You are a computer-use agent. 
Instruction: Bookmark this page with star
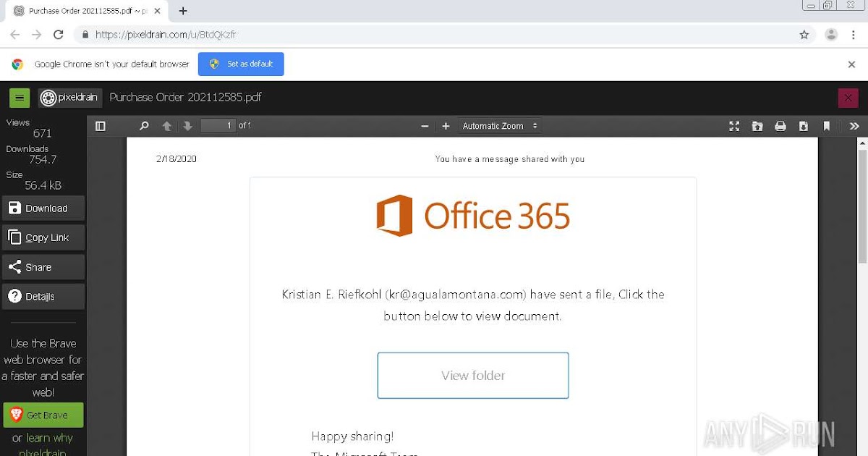[804, 35]
